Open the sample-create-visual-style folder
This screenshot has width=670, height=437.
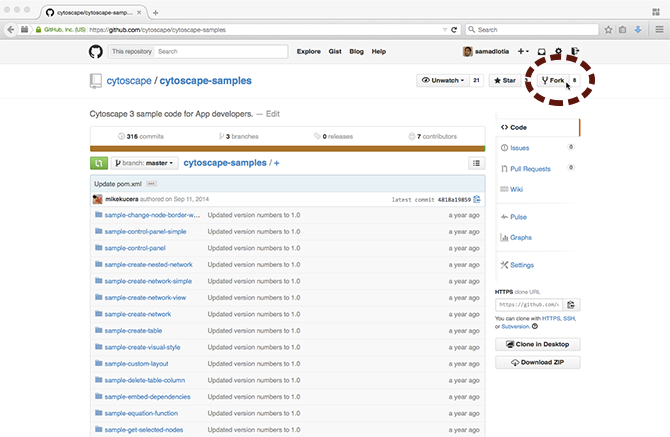tap(142, 347)
